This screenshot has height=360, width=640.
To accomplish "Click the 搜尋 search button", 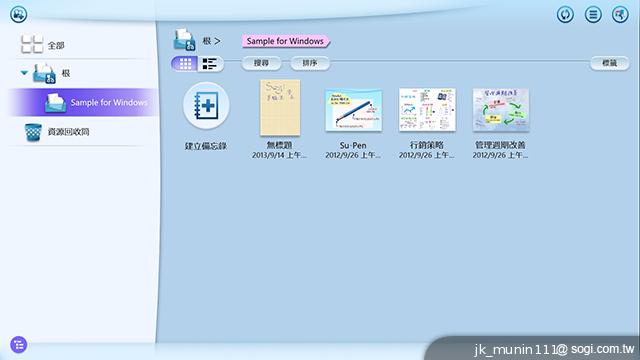I will coord(261,63).
